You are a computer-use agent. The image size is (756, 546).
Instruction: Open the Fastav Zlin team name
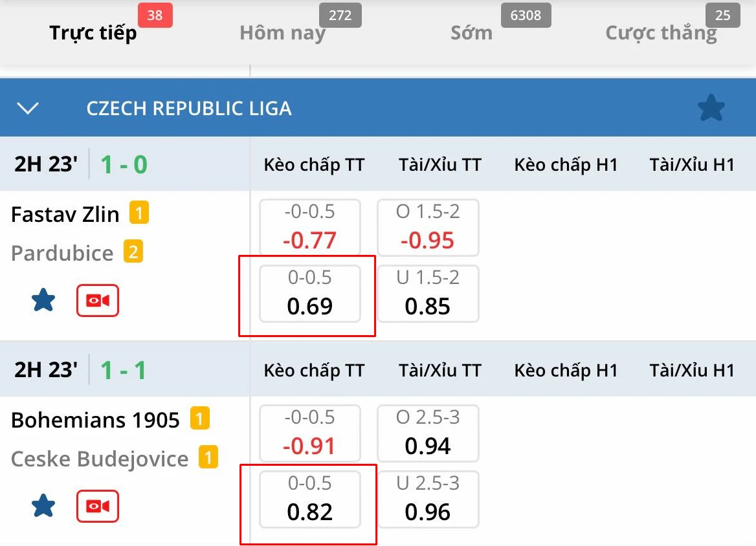tap(65, 213)
